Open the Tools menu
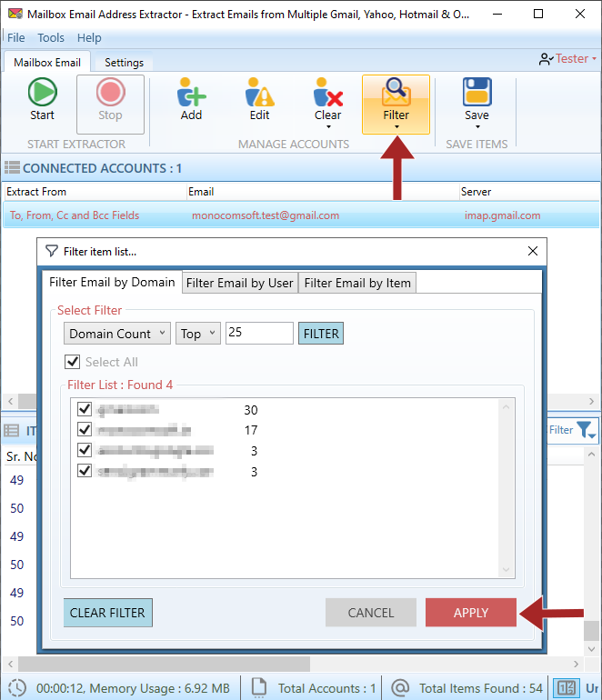The width and height of the screenshot is (602, 700). (51, 37)
